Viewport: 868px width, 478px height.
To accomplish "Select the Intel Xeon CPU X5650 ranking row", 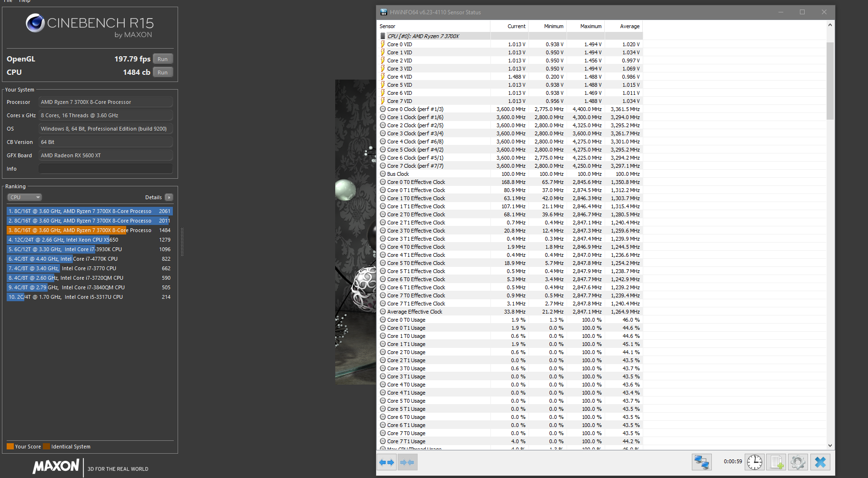I will (x=90, y=240).
